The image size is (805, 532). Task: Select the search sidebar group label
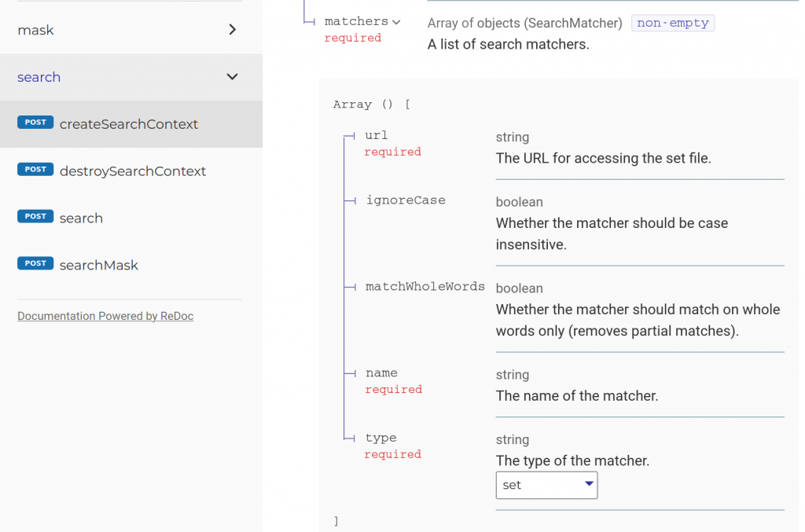click(x=39, y=77)
